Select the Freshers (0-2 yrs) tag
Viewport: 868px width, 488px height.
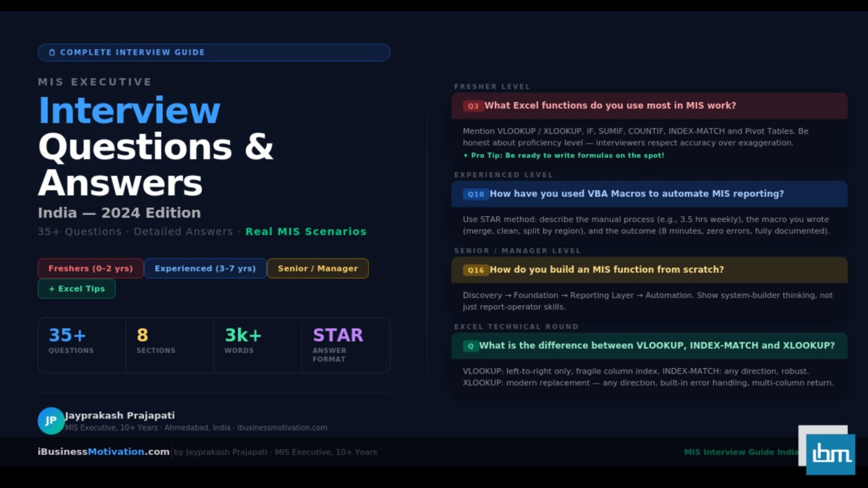click(90, 268)
